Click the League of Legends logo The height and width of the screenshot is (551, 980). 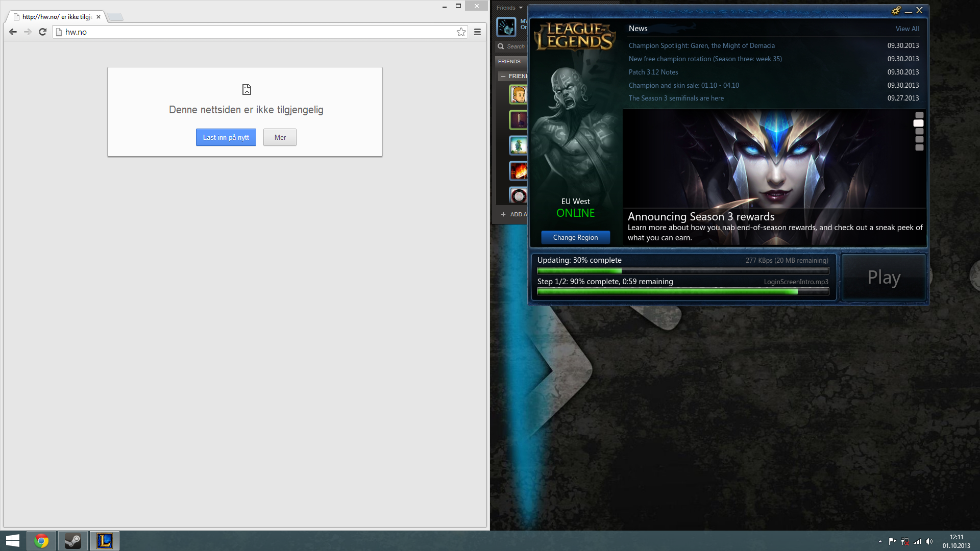click(575, 37)
